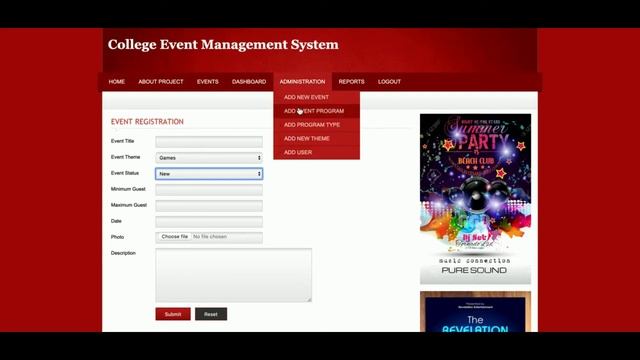The image size is (640, 360).
Task: Go to the EVENTS menu item
Action: click(208, 82)
